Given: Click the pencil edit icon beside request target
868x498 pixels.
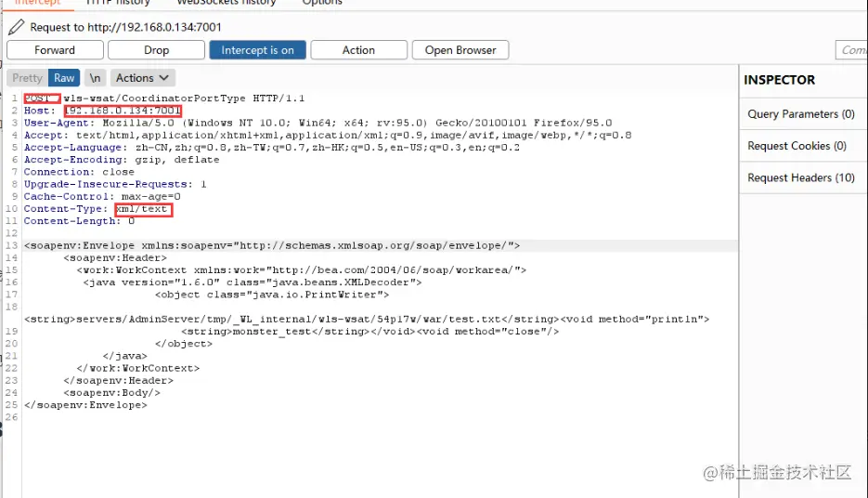Looking at the screenshot, I should (16, 27).
